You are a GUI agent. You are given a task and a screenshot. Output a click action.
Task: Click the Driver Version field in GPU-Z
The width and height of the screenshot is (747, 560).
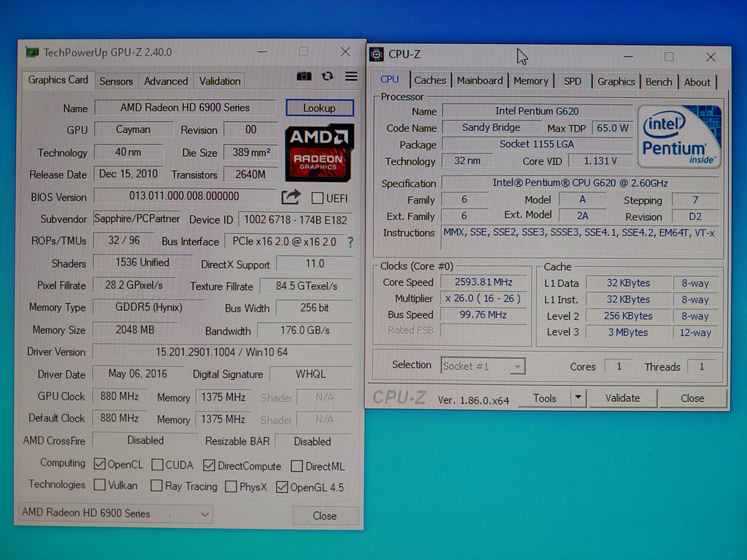click(x=221, y=352)
